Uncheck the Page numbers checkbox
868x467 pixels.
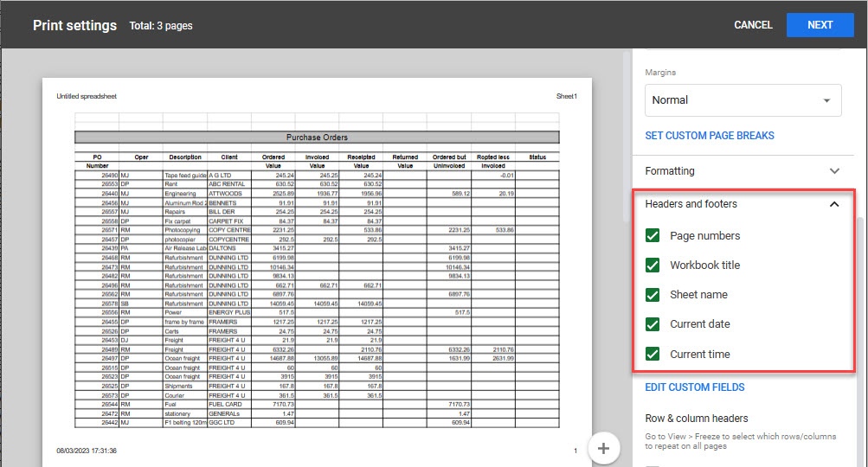tap(653, 236)
